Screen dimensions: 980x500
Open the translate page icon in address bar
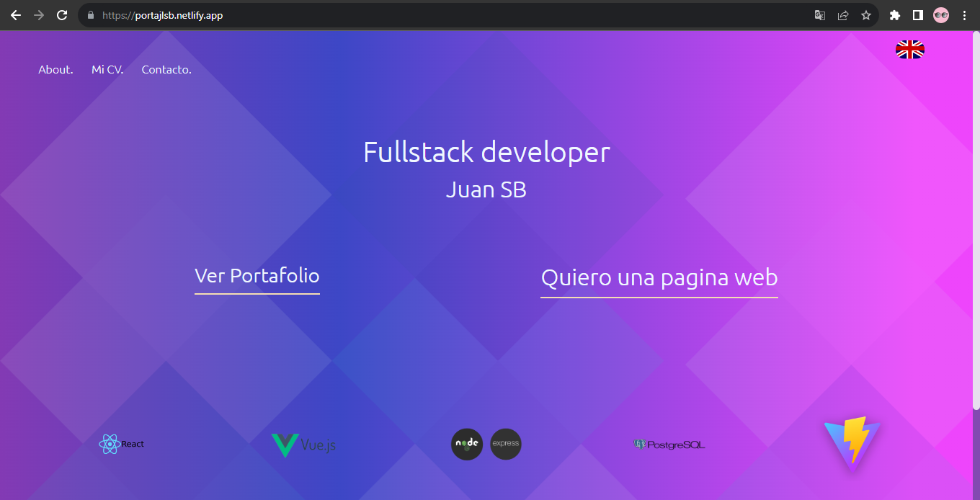pos(820,15)
